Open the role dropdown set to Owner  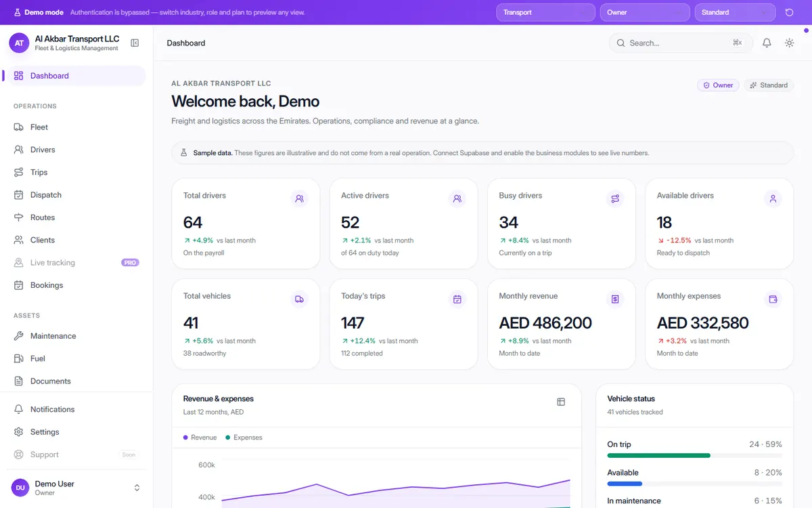(645, 12)
